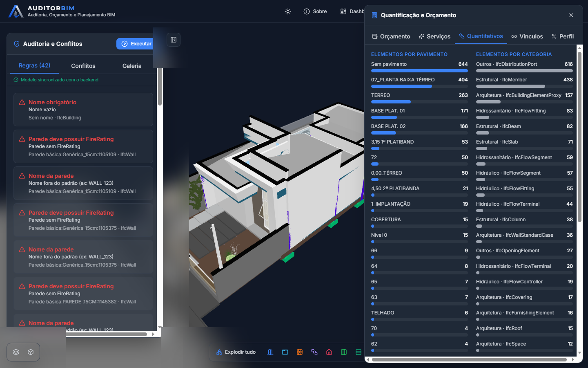588x368 pixels.
Task: Toggle the red house roof category icon
Action: (329, 352)
